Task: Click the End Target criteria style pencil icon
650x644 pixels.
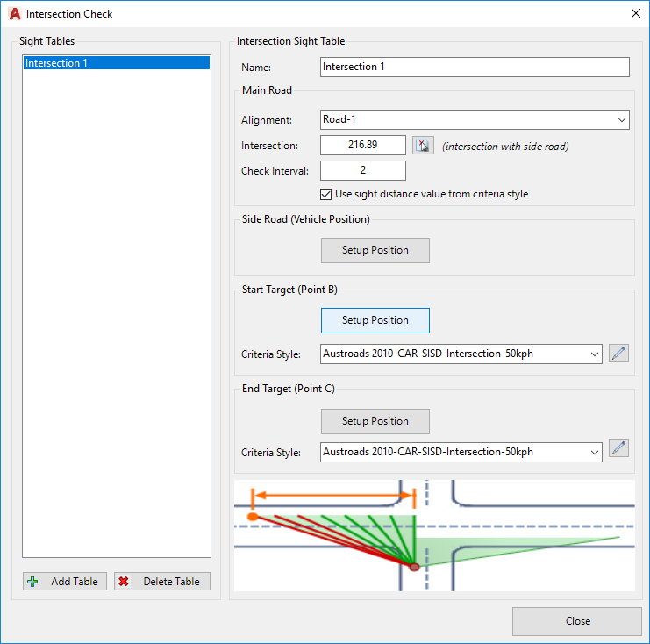Action: tap(619, 448)
